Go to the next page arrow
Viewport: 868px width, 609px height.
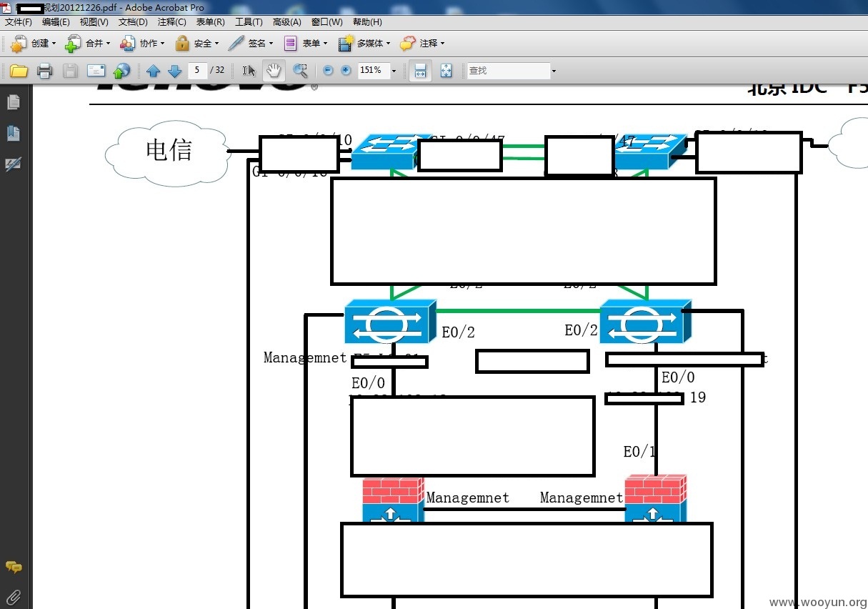tap(174, 71)
